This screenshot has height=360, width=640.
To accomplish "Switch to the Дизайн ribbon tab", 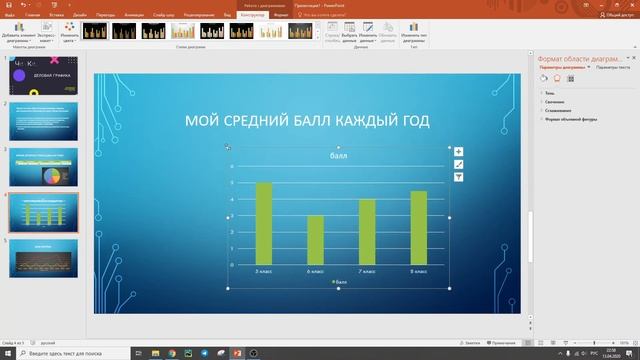I will 80,15.
